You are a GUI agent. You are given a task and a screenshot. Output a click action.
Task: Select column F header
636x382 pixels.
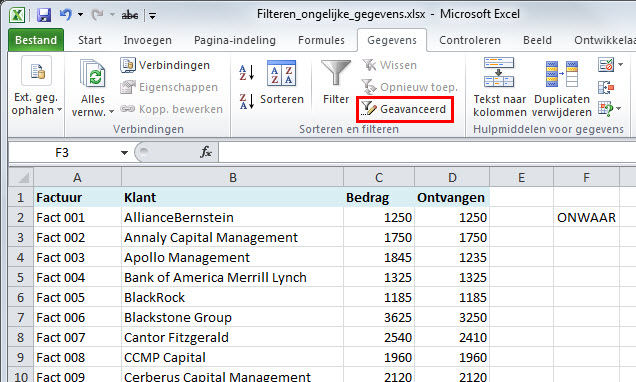click(x=587, y=177)
